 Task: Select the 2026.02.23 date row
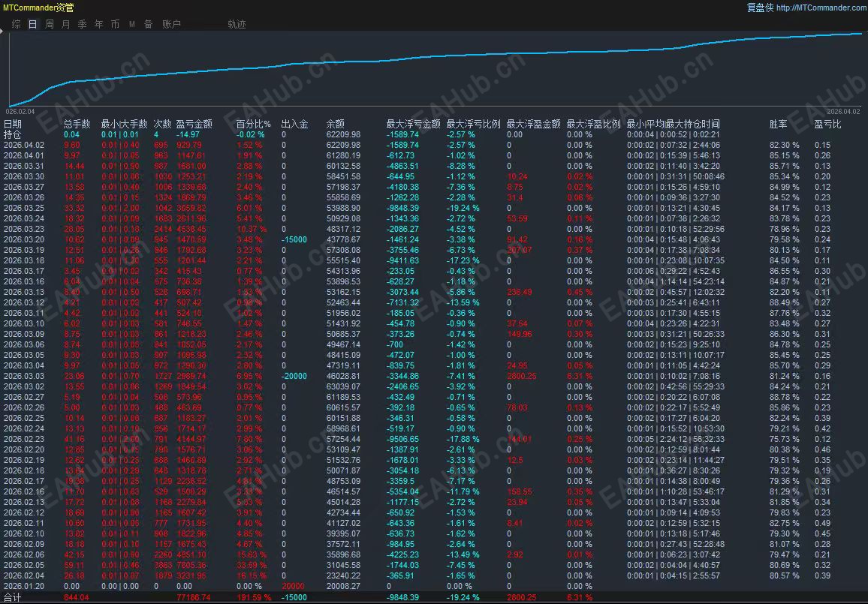(24, 439)
